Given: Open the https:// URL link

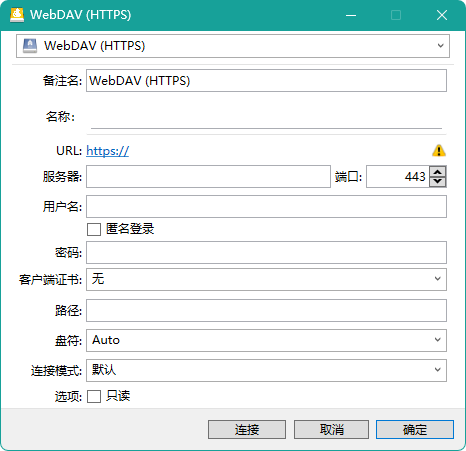Looking at the screenshot, I should 107,151.
